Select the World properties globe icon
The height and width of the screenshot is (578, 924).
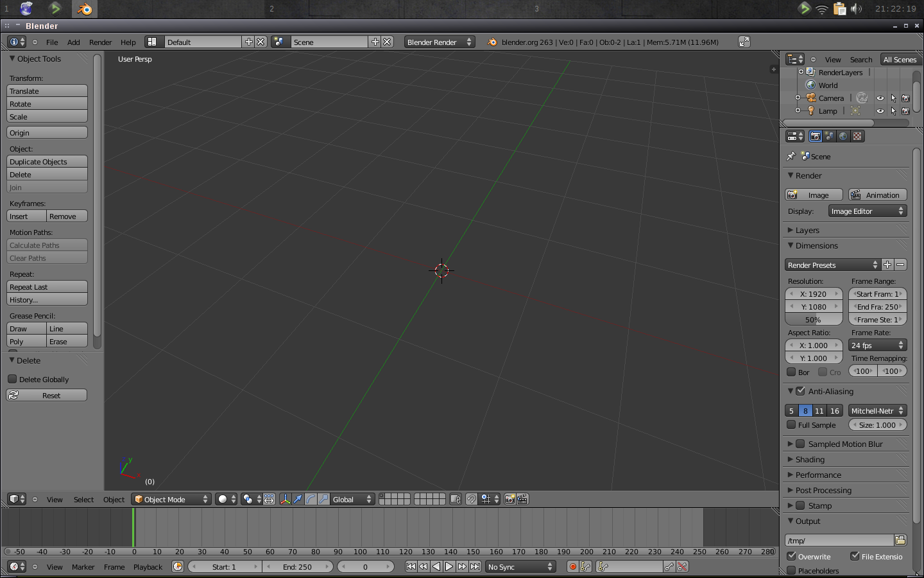click(x=843, y=136)
